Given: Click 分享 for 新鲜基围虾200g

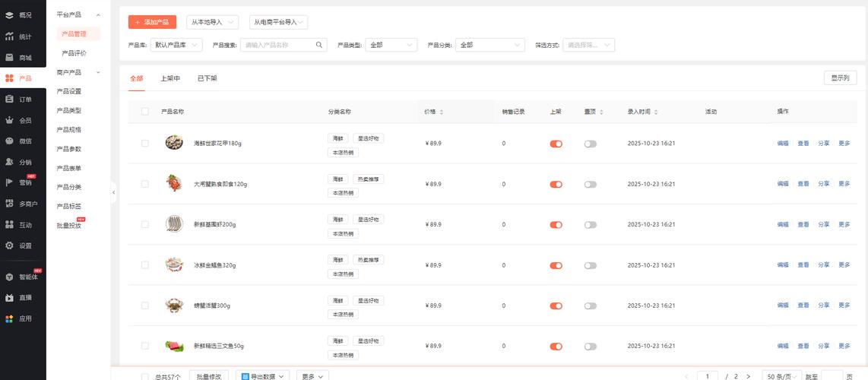Looking at the screenshot, I should point(824,224).
